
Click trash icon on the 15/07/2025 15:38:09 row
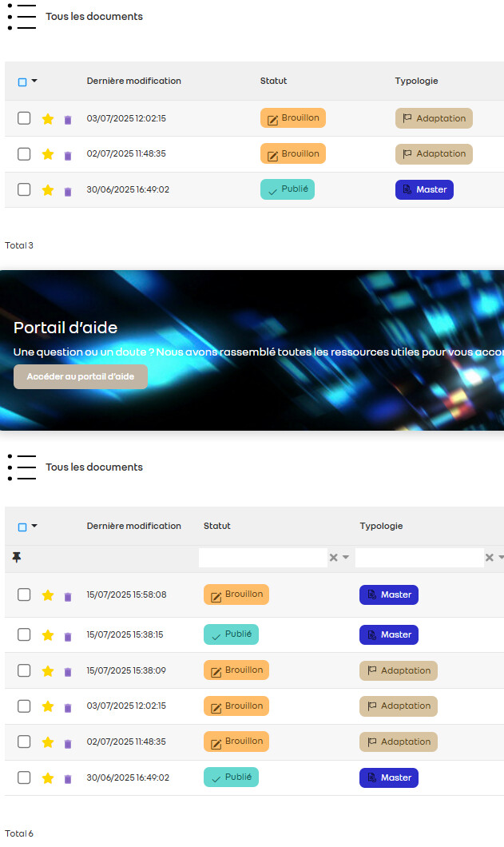(x=68, y=672)
